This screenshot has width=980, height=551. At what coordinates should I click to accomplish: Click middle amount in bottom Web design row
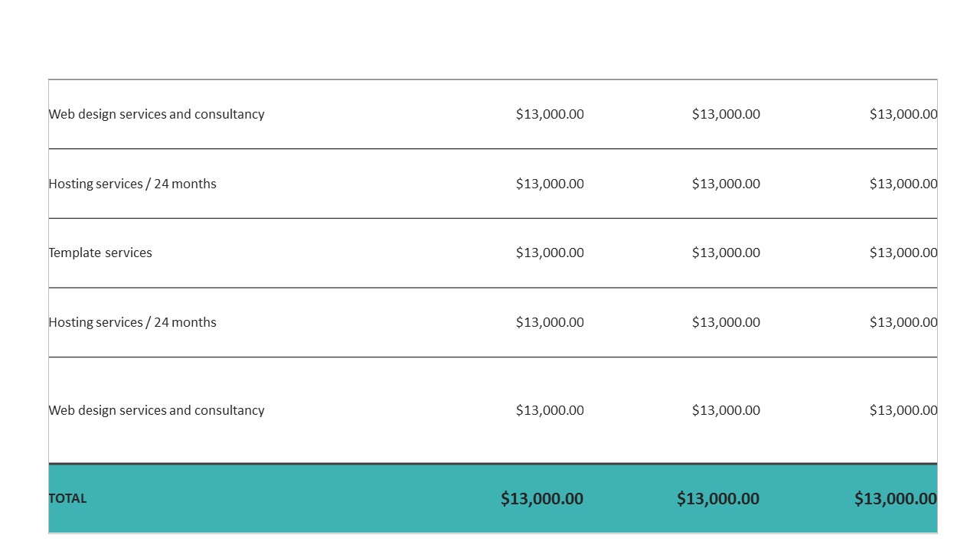click(726, 410)
